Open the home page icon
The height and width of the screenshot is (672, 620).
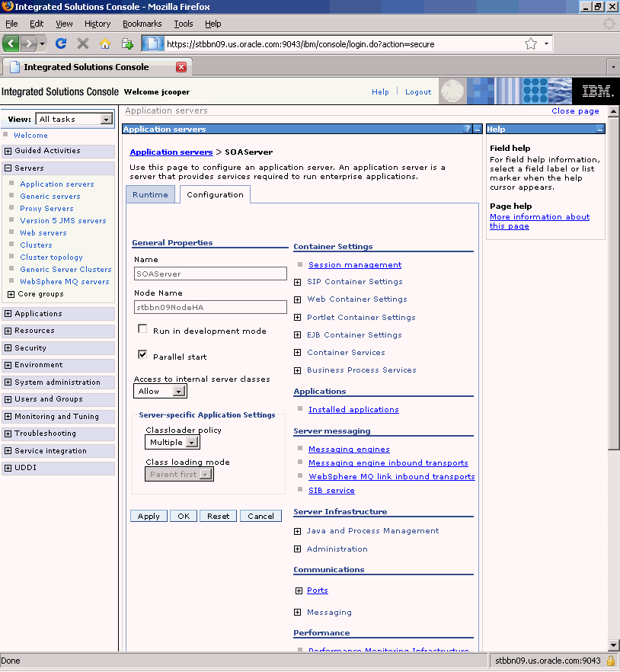105,43
